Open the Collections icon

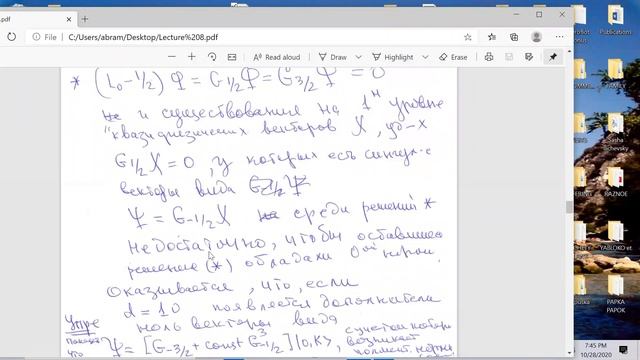tap(514, 37)
